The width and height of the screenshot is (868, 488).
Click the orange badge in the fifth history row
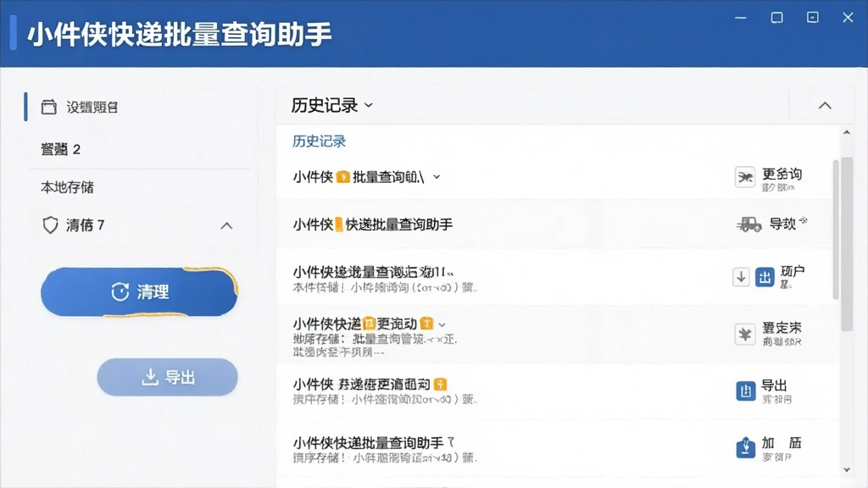tap(440, 384)
